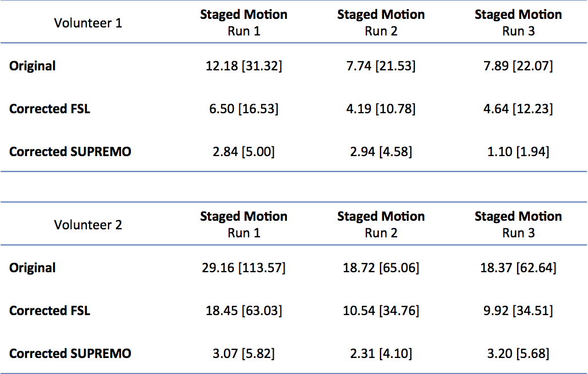Select the 10.54 [34.76] value
Viewport: 588px width, 374px height.
tap(381, 311)
